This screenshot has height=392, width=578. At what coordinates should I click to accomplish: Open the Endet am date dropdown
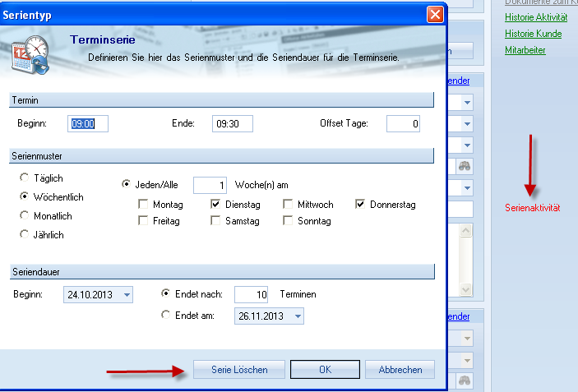point(297,316)
